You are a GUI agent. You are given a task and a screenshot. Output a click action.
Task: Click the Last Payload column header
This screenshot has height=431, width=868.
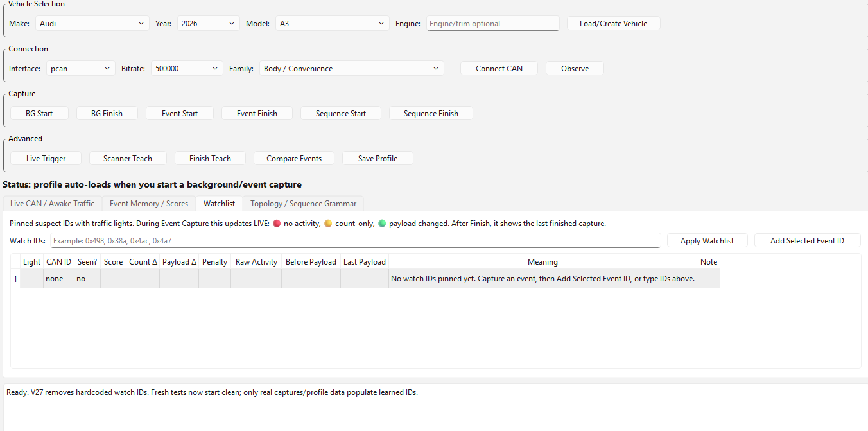pyautogui.click(x=365, y=262)
